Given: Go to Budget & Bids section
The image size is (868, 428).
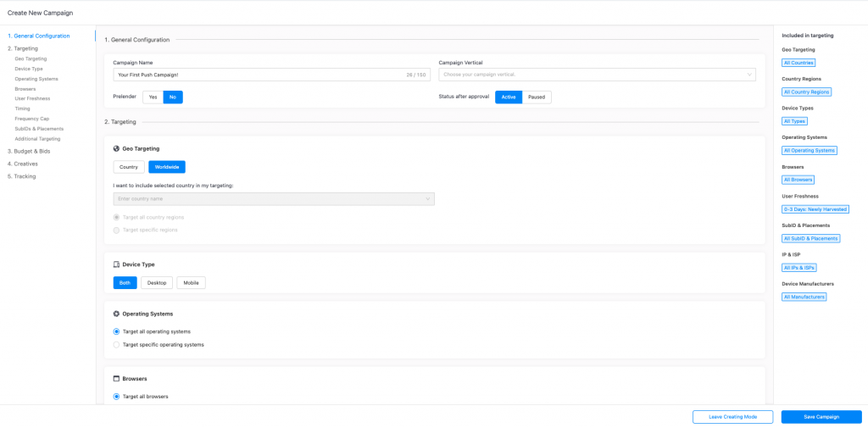Looking at the screenshot, I should (x=30, y=151).
